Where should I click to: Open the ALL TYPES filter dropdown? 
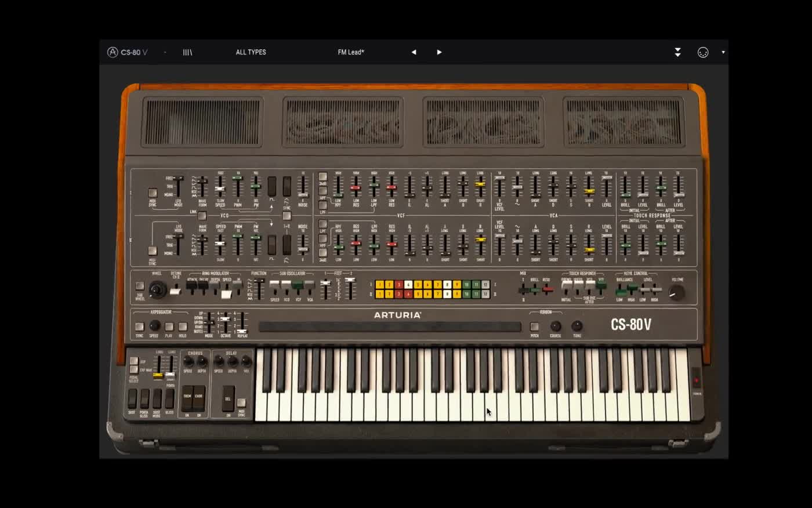coord(251,52)
